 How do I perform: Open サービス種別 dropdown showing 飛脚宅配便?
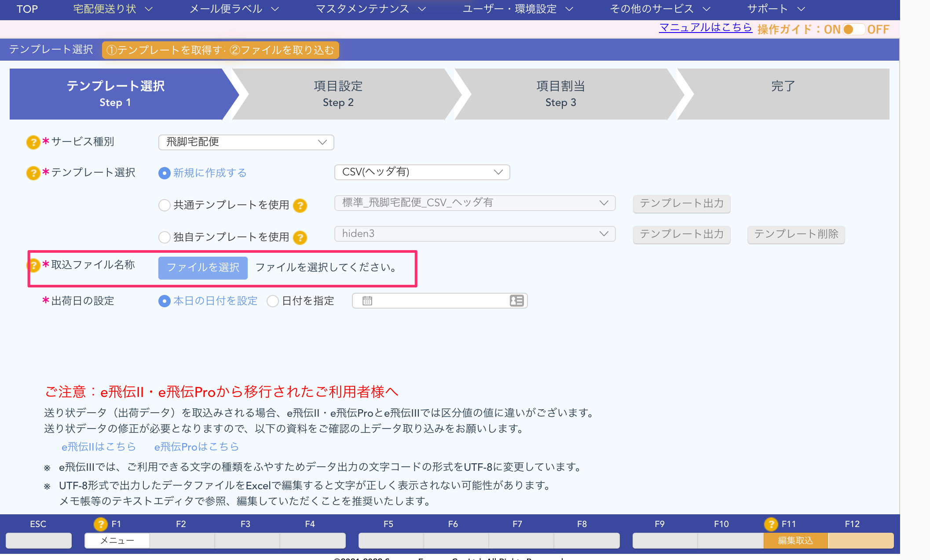point(246,142)
